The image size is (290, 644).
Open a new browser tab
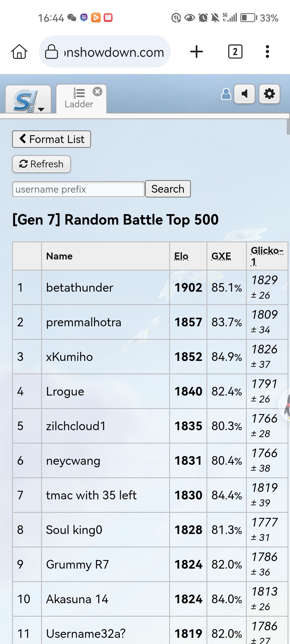click(x=197, y=52)
